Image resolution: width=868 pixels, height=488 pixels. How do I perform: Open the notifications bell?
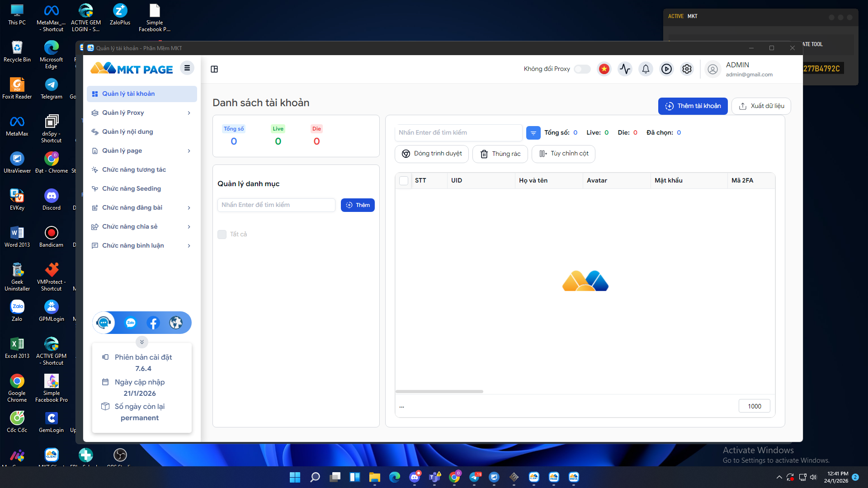[646, 69]
